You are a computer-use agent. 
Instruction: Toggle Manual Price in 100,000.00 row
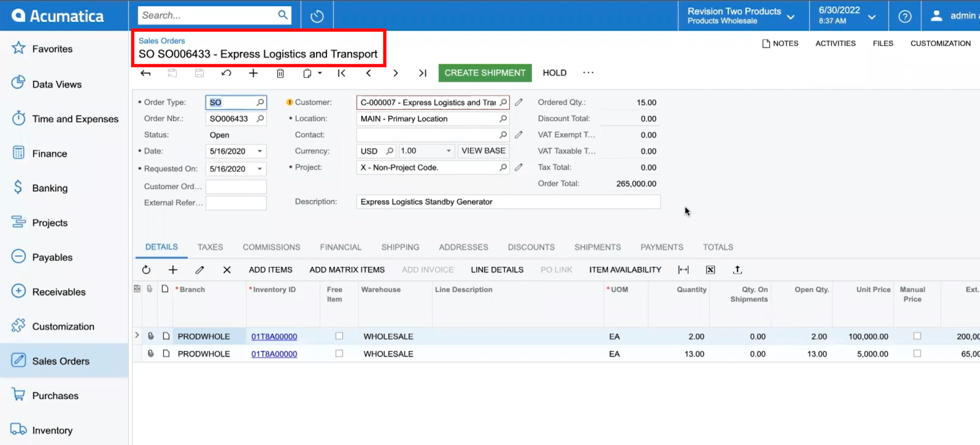point(917,336)
